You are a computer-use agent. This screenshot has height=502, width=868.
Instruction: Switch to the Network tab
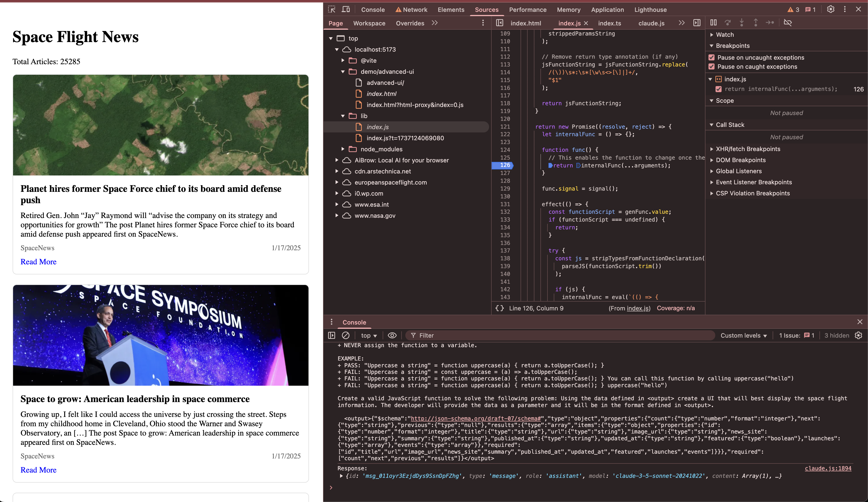tap(411, 10)
